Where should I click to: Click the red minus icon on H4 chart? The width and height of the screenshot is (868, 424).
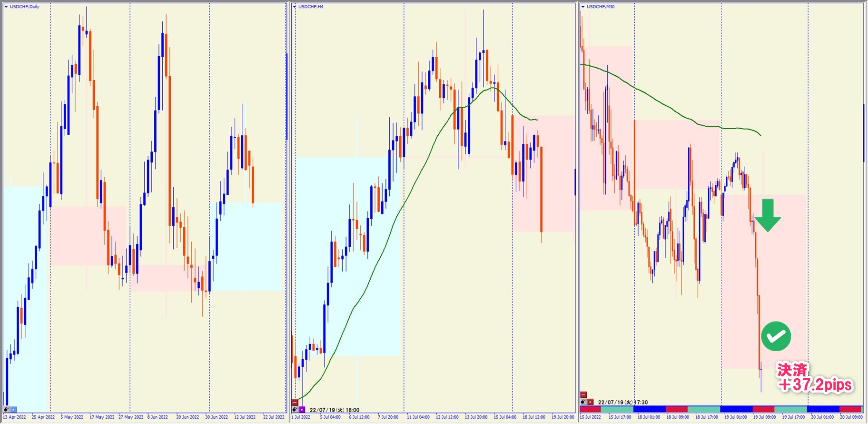(x=295, y=403)
